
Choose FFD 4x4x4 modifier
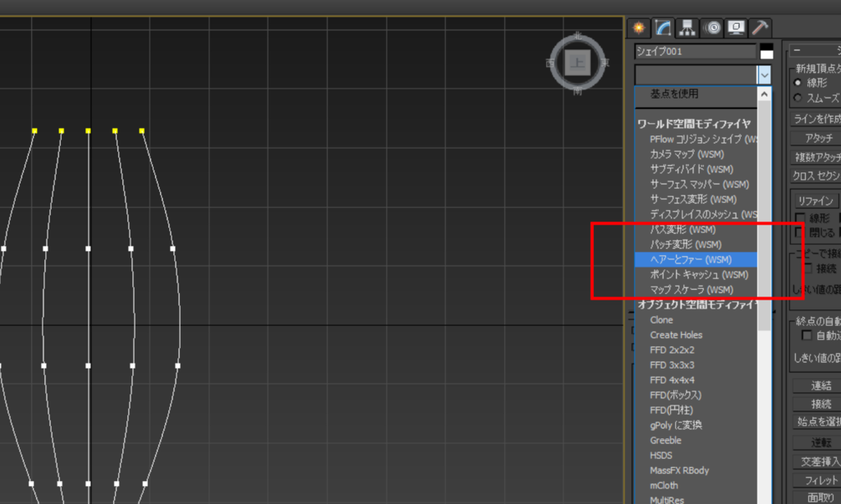(696, 379)
